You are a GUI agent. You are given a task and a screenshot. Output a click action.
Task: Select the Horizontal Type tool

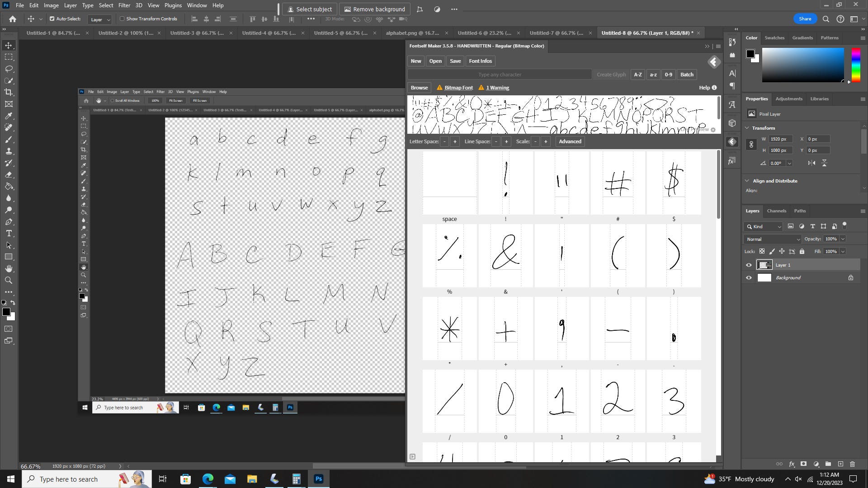(8, 234)
